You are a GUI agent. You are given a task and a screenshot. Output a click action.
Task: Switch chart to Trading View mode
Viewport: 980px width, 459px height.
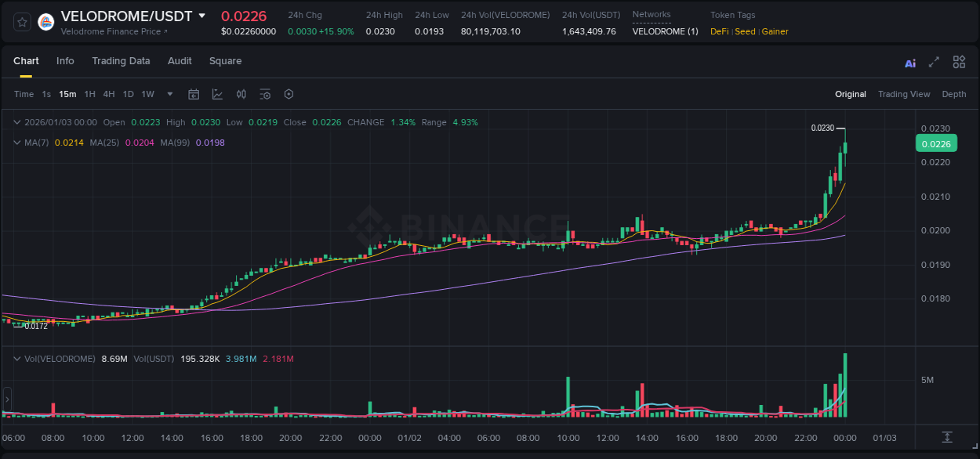coord(904,94)
